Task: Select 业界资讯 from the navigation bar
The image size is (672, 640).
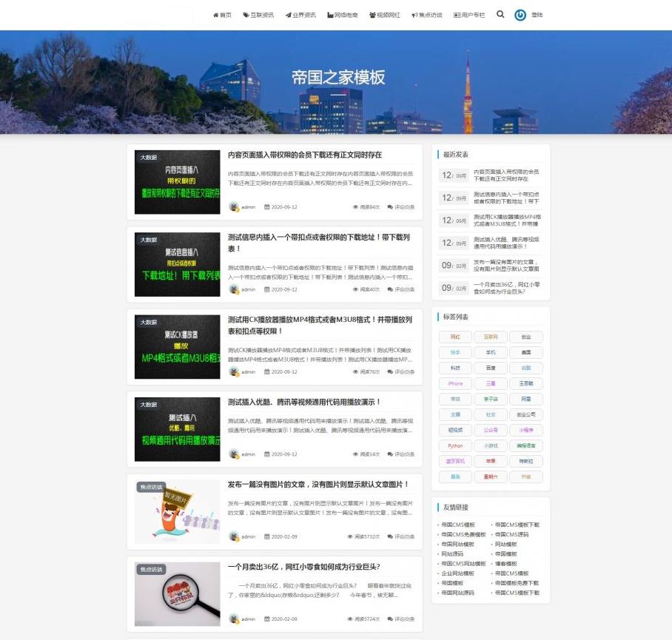Action: pyautogui.click(x=301, y=14)
